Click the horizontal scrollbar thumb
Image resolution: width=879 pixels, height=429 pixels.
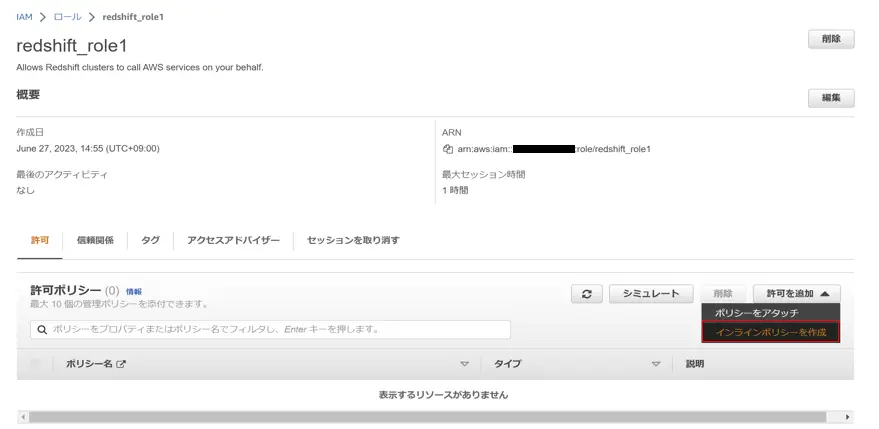(x=428, y=417)
